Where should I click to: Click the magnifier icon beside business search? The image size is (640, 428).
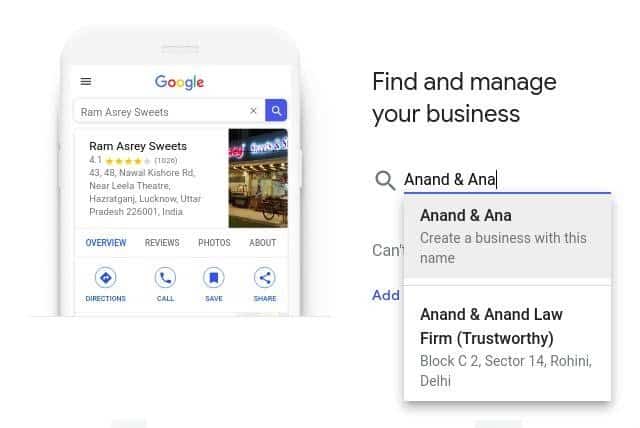(x=385, y=180)
